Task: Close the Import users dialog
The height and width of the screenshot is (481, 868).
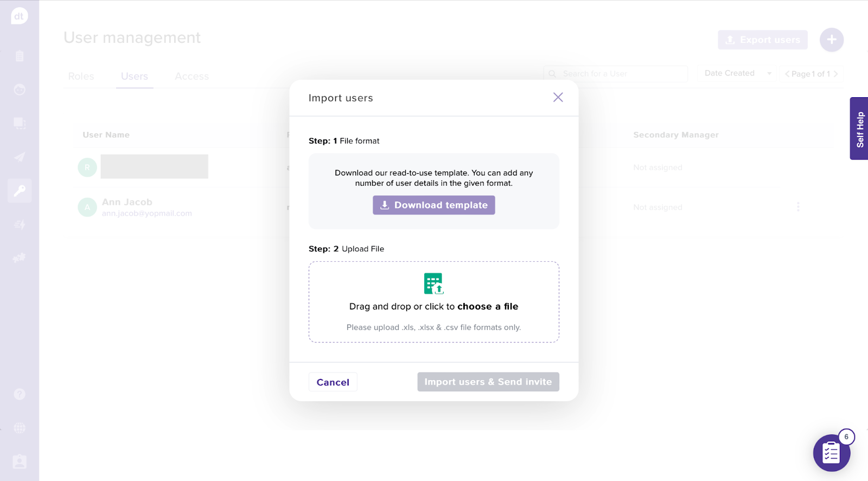Action: coord(558,97)
